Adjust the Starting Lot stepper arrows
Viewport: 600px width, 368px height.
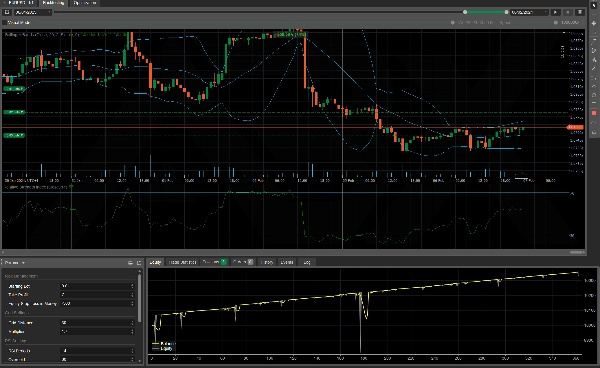point(132,286)
